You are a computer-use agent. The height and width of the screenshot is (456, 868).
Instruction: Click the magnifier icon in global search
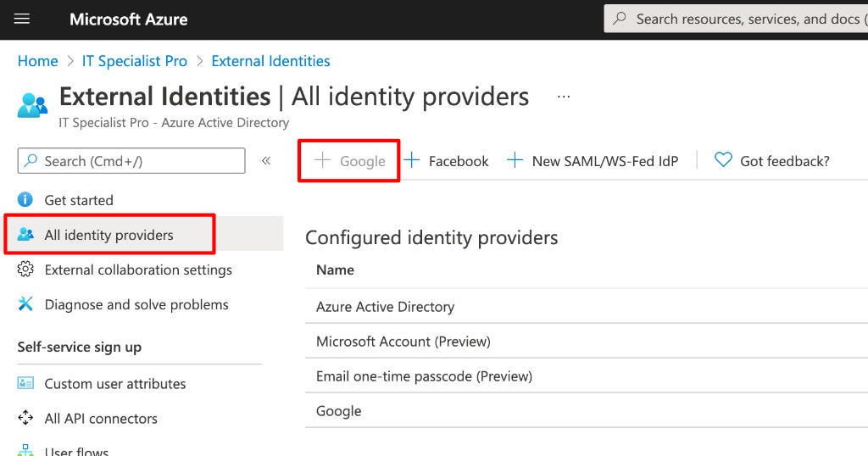pyautogui.click(x=620, y=19)
